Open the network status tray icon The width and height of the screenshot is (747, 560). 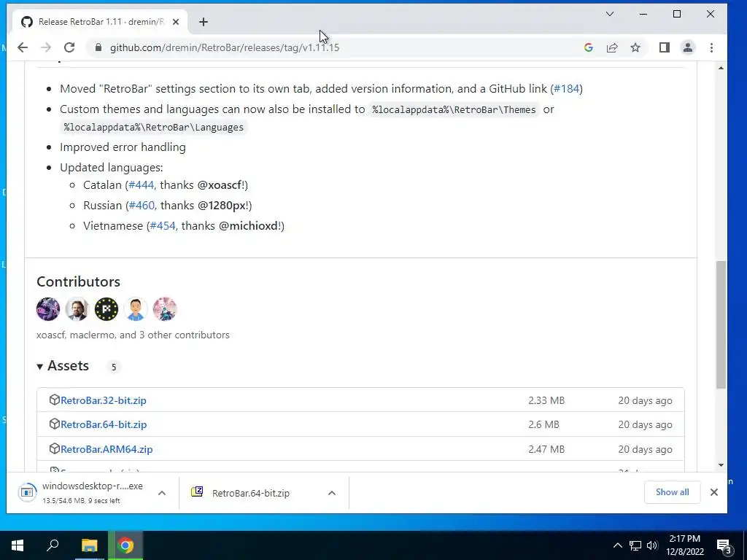tap(635, 545)
